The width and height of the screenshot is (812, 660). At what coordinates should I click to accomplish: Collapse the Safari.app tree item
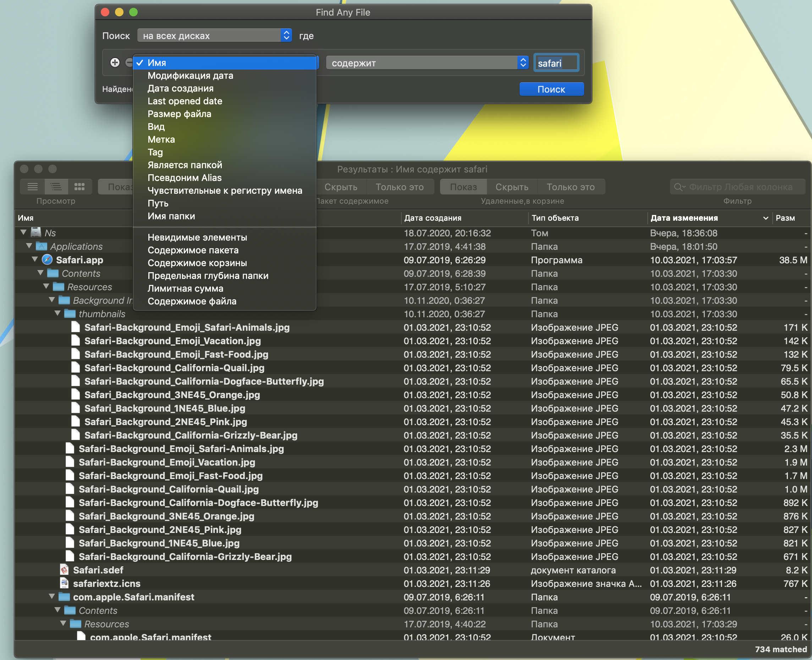point(35,260)
